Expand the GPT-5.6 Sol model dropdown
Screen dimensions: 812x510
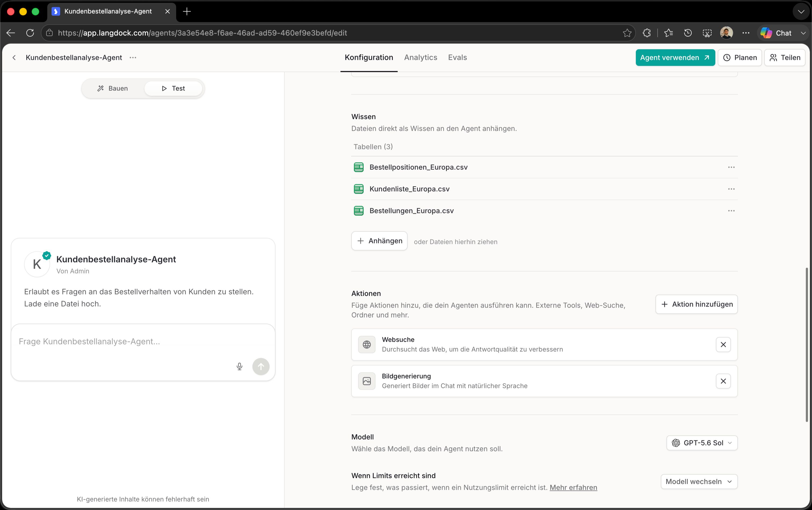coord(702,443)
